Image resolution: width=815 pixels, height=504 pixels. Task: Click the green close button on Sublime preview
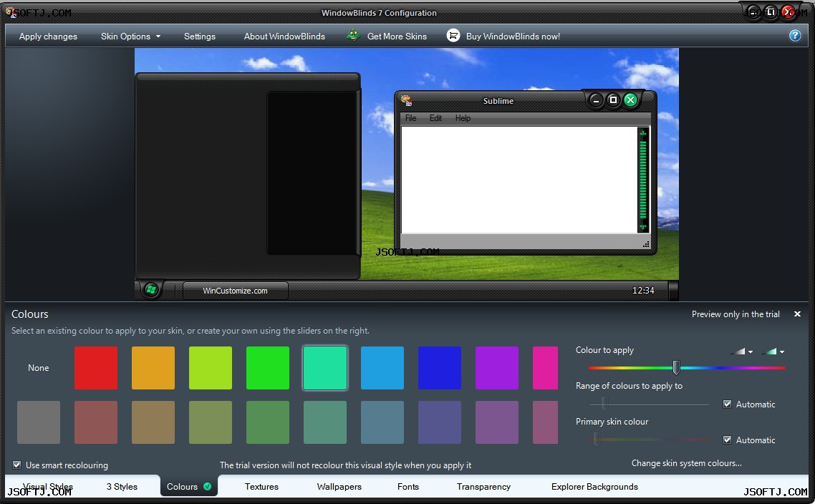[x=630, y=100]
